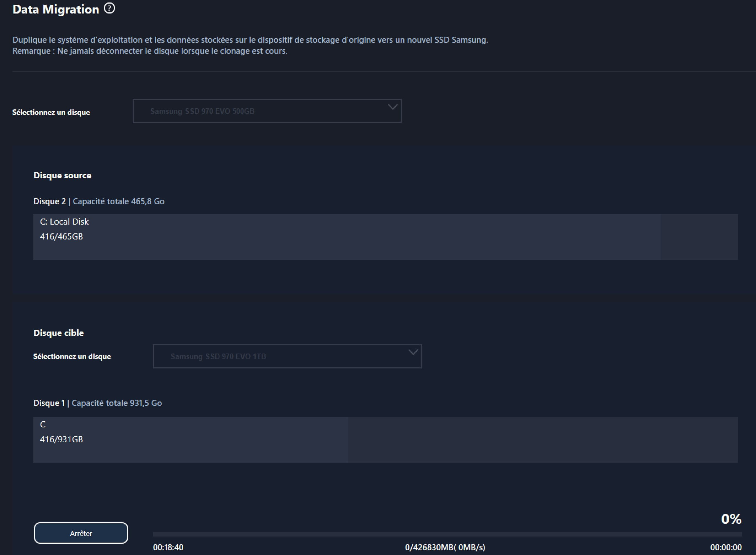Click the Disque 1 capacity label

[98, 403]
